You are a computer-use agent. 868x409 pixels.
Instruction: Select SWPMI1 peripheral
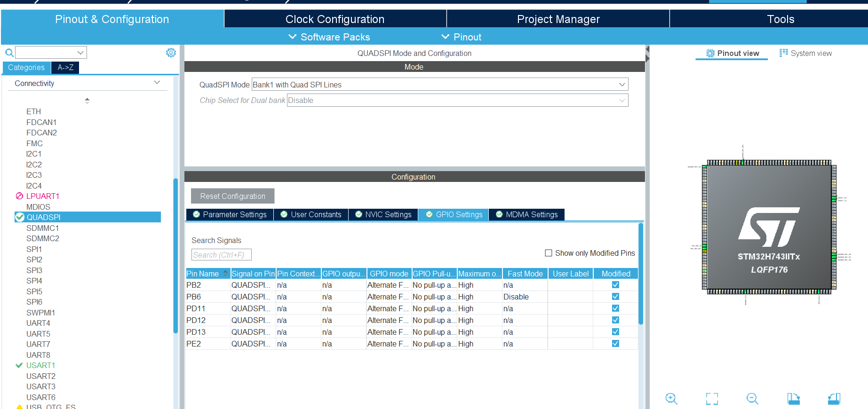(x=40, y=313)
